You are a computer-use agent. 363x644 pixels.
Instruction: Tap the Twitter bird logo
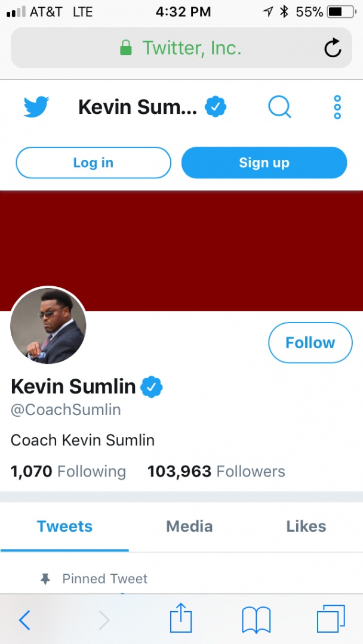(36, 107)
